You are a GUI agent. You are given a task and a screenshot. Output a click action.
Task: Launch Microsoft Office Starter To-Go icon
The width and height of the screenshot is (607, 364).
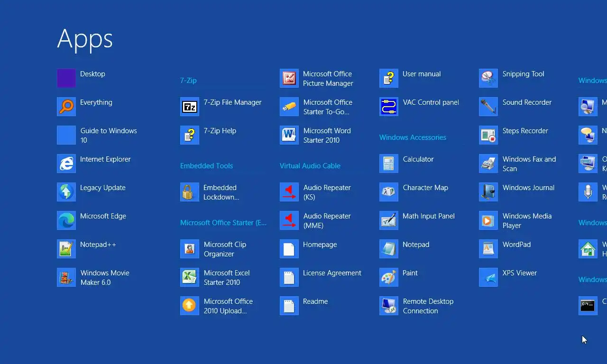click(x=289, y=107)
